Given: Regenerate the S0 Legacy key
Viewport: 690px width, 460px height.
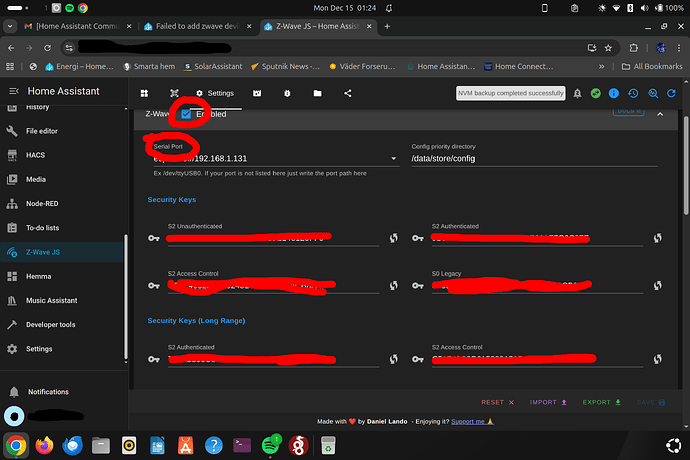Looking at the screenshot, I should click(x=657, y=286).
